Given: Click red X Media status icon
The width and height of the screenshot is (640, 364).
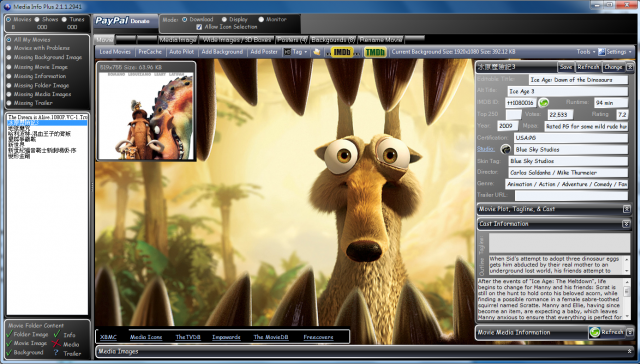Looking at the screenshot, I should (x=56, y=344).
